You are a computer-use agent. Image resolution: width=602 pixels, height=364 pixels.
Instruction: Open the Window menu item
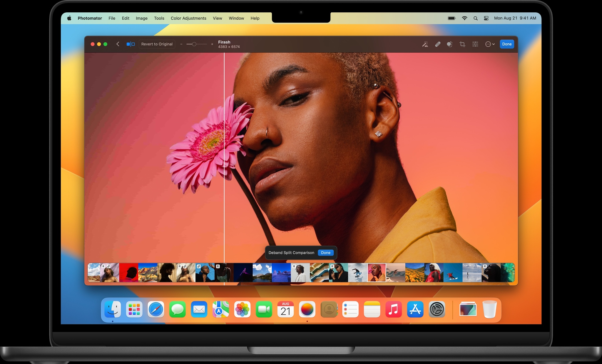(x=236, y=18)
